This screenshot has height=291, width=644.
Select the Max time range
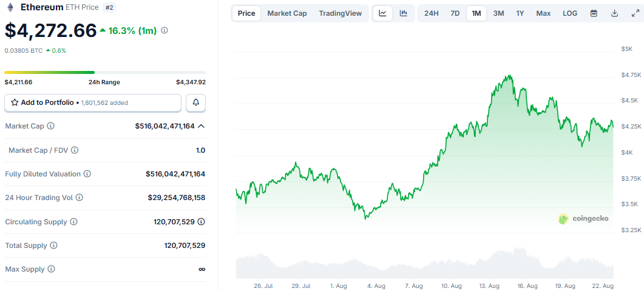(x=543, y=13)
